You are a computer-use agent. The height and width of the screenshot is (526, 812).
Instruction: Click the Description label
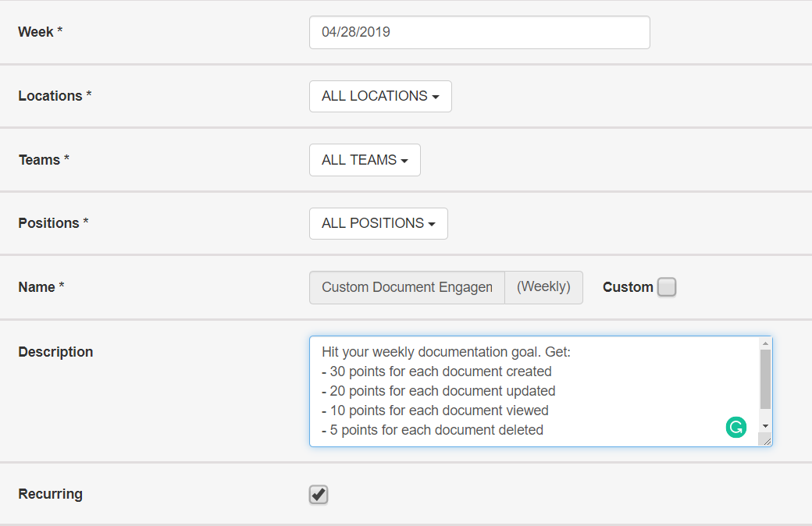coord(56,352)
